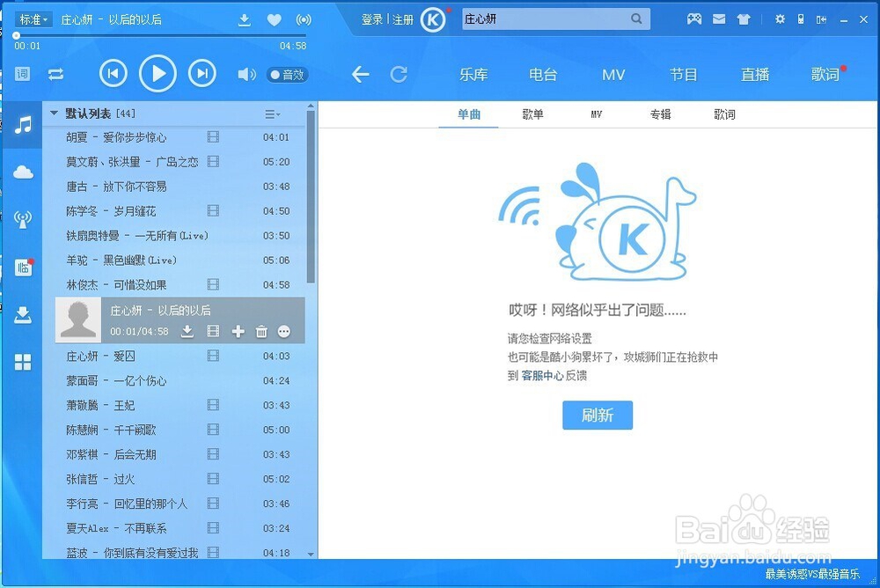Image resolution: width=880 pixels, height=588 pixels.
Task: Click the artist avatar thumbnail
Action: (x=78, y=320)
